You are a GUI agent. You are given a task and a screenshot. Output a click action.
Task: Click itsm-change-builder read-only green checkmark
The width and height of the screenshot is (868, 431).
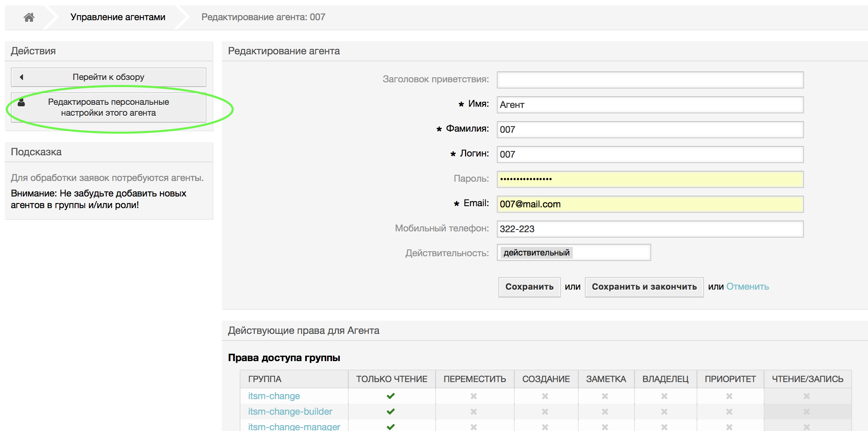click(x=391, y=412)
